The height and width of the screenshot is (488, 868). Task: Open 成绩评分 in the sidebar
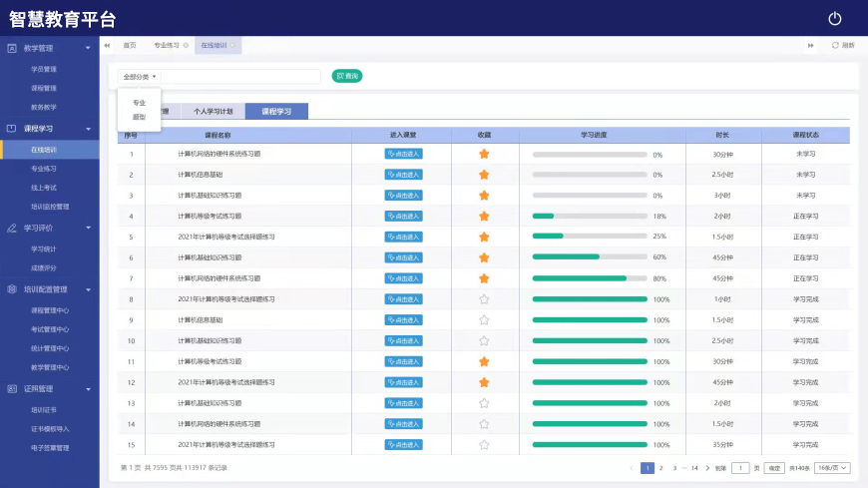44,268
